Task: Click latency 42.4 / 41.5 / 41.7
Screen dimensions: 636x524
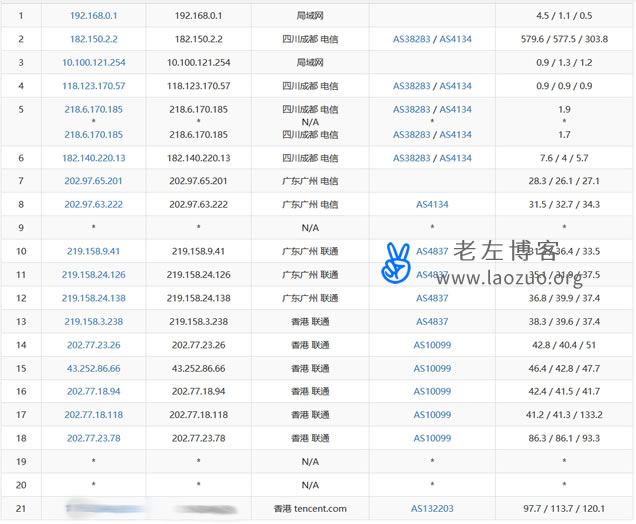Action: [564, 391]
